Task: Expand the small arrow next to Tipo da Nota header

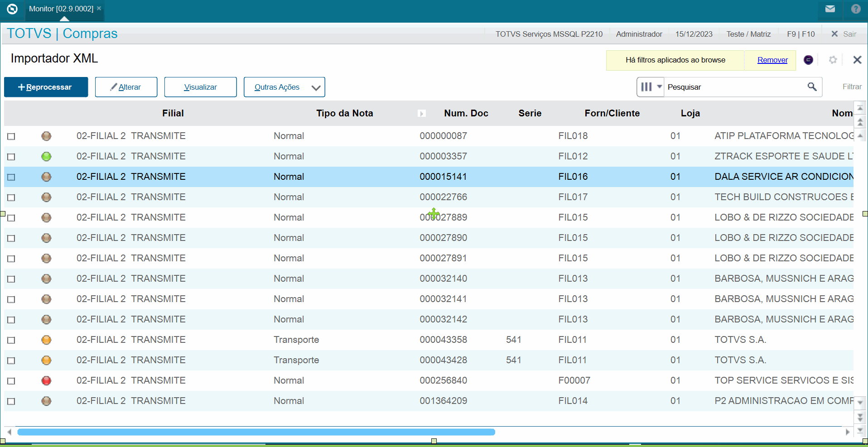Action: point(421,114)
